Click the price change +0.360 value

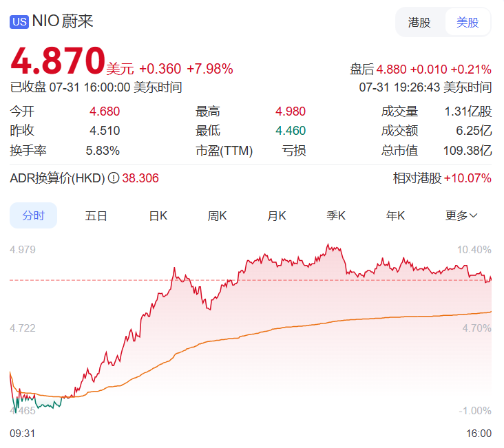click(x=160, y=69)
